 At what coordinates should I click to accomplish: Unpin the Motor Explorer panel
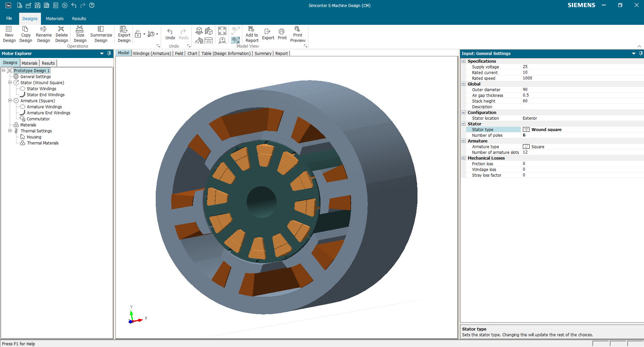pyautogui.click(x=109, y=53)
